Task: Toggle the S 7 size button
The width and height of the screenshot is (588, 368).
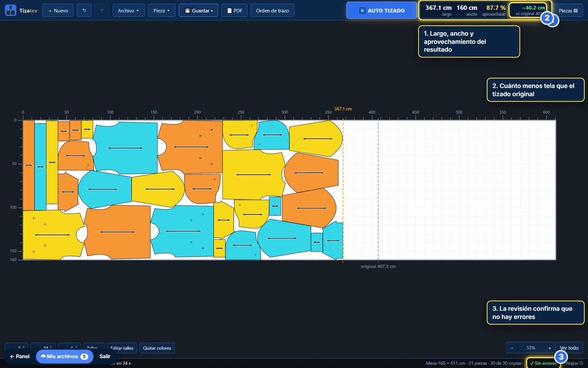Action: [x=17, y=346]
